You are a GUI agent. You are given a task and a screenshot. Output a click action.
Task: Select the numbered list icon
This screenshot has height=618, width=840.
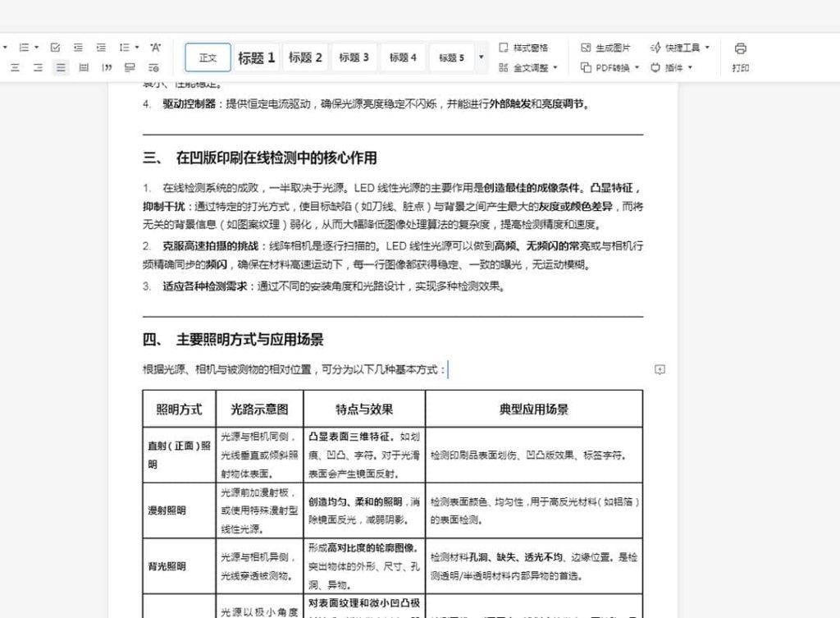coord(25,48)
